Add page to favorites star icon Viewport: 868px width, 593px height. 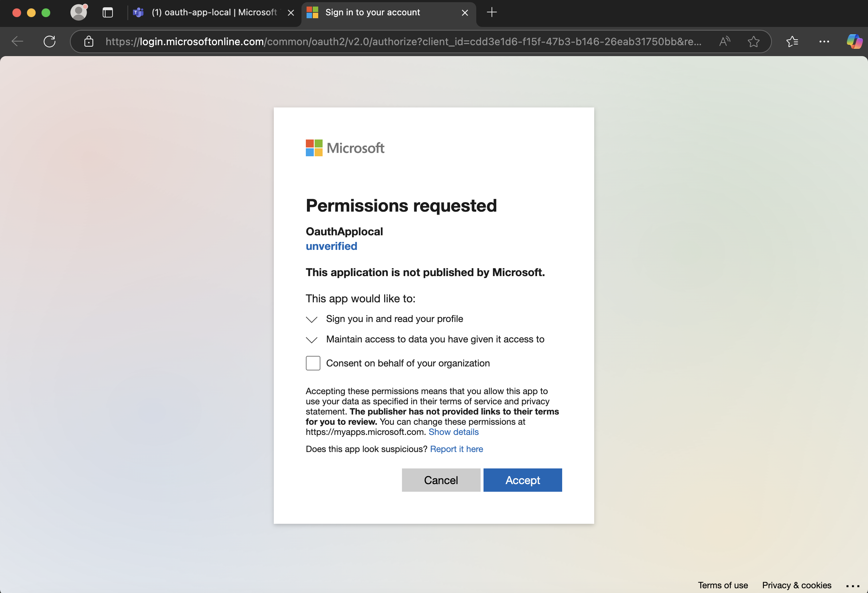pyautogui.click(x=753, y=42)
